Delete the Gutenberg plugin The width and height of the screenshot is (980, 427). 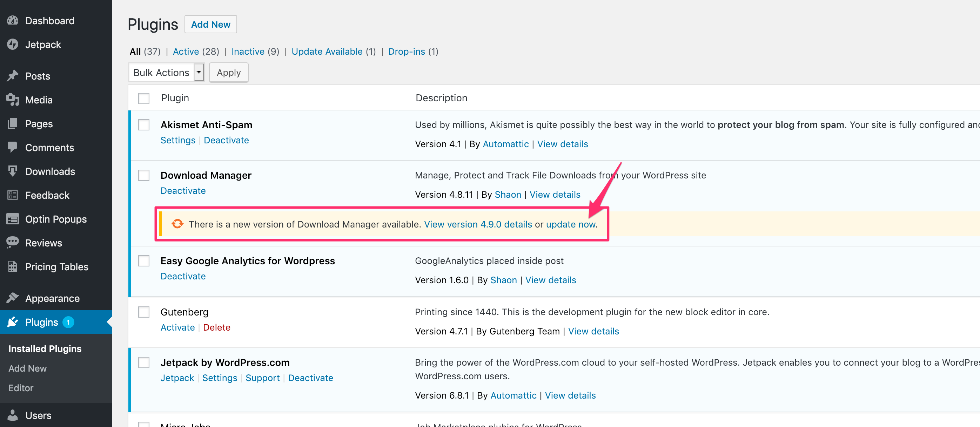pos(216,327)
